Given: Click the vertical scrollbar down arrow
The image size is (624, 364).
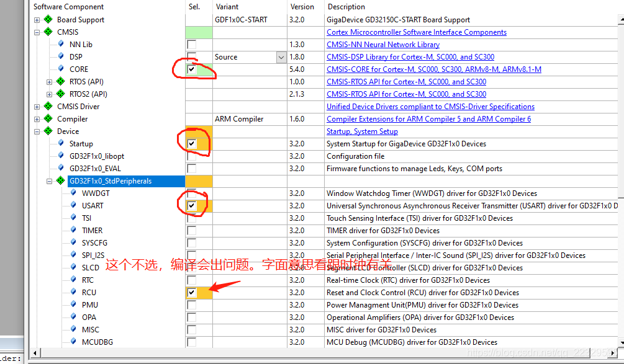Looking at the screenshot, I should 622,342.
